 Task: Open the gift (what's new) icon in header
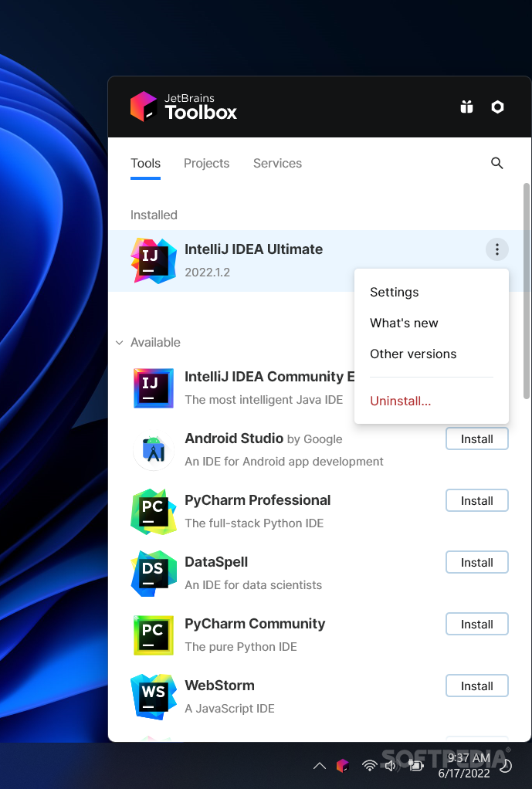click(x=466, y=107)
